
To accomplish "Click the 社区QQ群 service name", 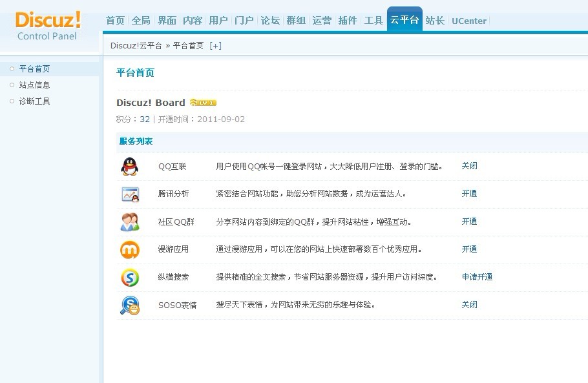I will (176, 222).
